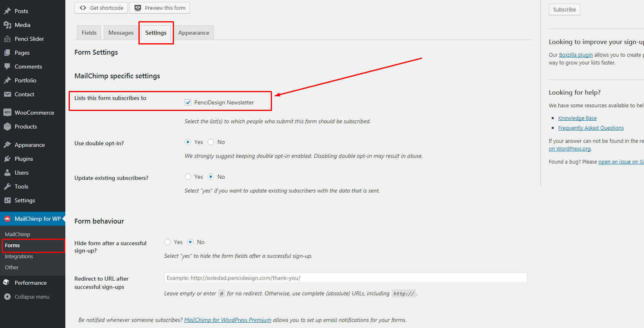Switch to the Fields tab
The image size is (644, 328).
89,33
